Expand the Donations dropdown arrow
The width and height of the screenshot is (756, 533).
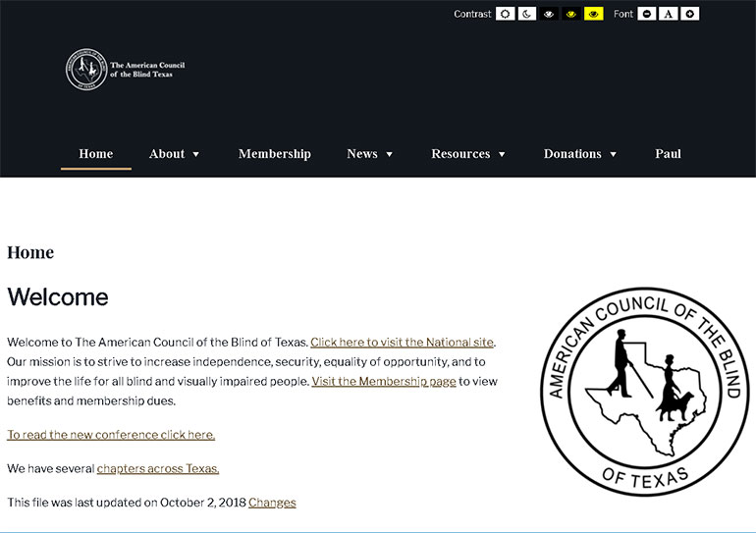(x=613, y=155)
